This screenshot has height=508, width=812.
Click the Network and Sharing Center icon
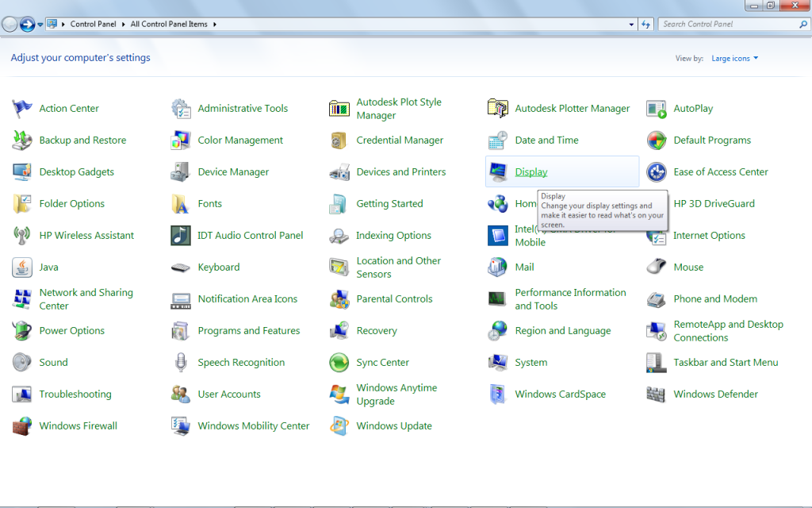tap(21, 299)
